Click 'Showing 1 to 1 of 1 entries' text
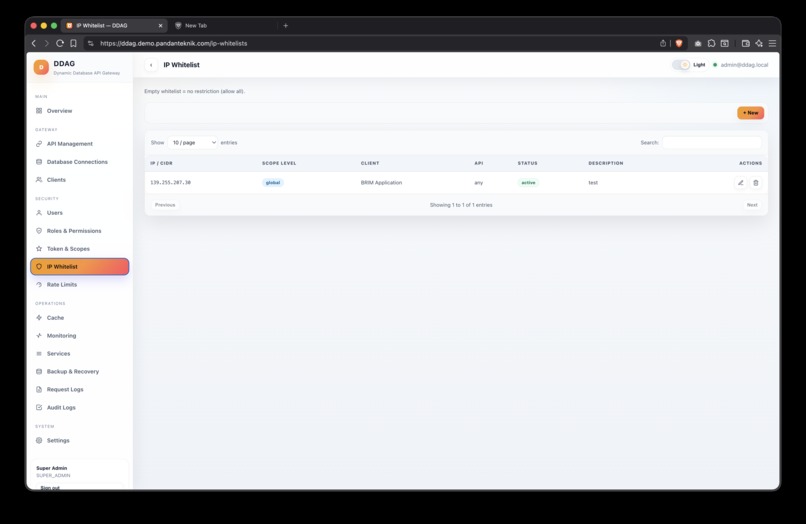Screen dimensions: 806x524 pos(461,205)
